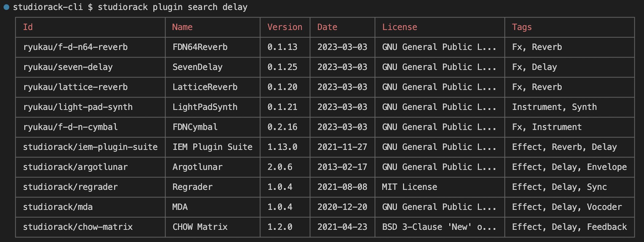Viewport: 644px width, 242px height.
Task: Click the Id column header
Action: [x=28, y=27]
